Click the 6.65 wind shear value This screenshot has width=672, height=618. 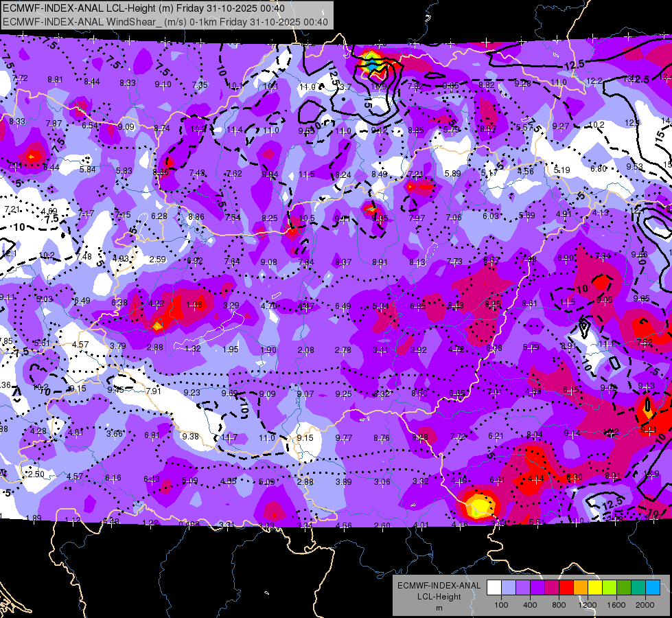point(457,393)
